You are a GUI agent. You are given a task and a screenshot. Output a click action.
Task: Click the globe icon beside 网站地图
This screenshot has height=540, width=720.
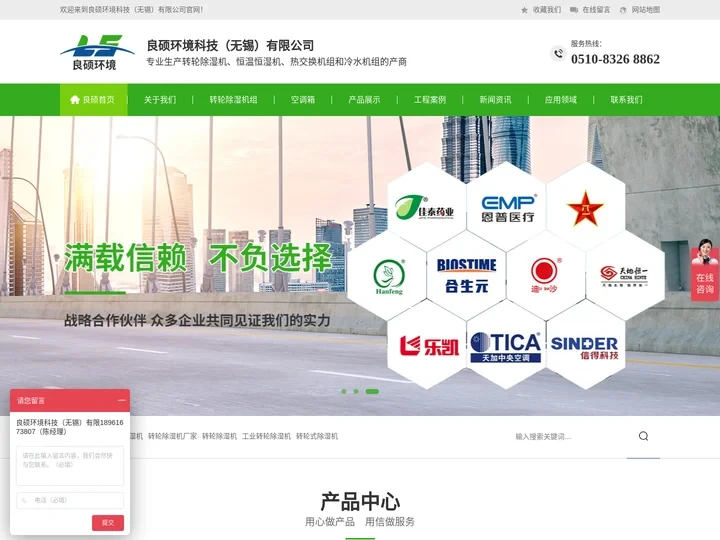coord(623,10)
